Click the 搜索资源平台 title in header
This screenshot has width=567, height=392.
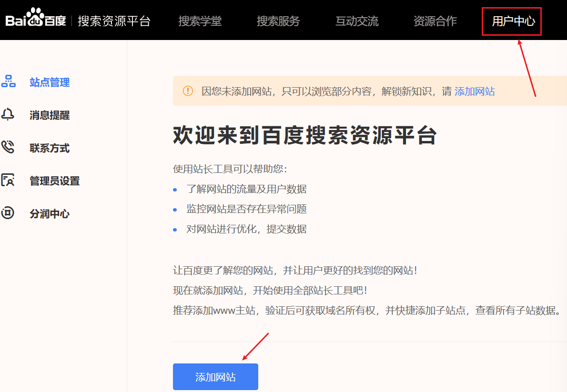(114, 21)
